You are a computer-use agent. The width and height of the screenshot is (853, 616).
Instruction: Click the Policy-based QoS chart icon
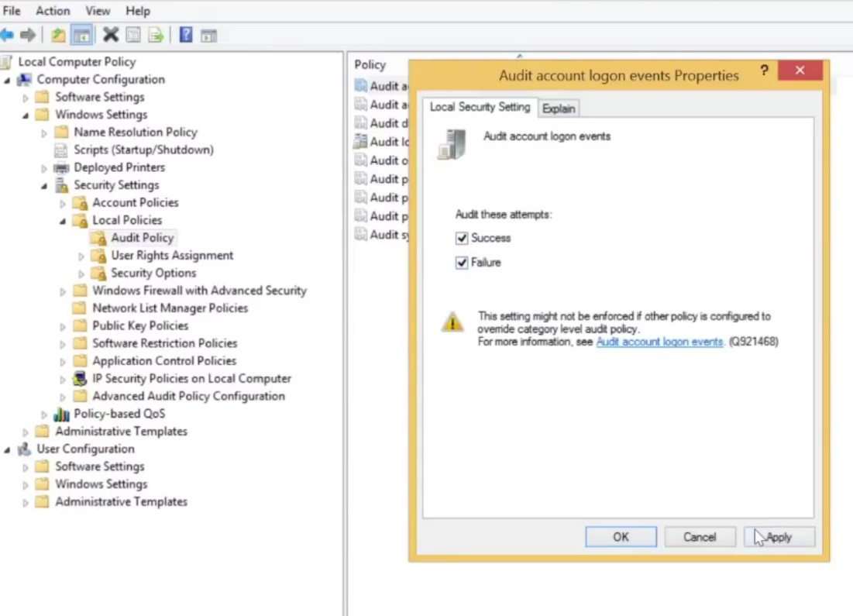[x=61, y=414]
